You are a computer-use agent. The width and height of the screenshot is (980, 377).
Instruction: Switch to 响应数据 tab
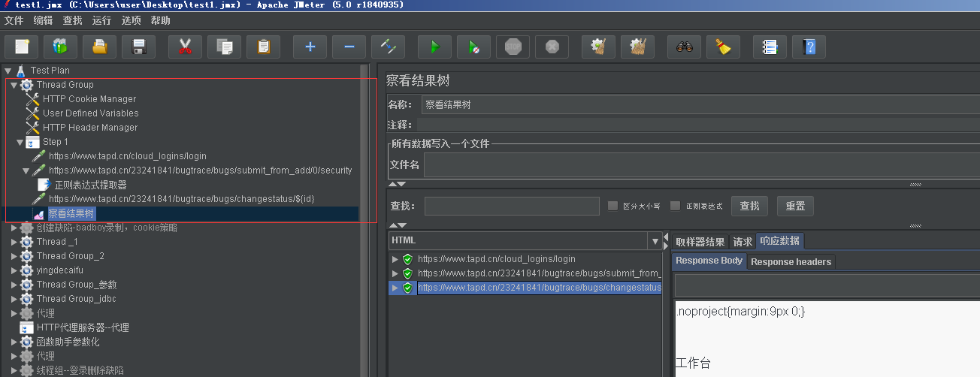pos(780,241)
